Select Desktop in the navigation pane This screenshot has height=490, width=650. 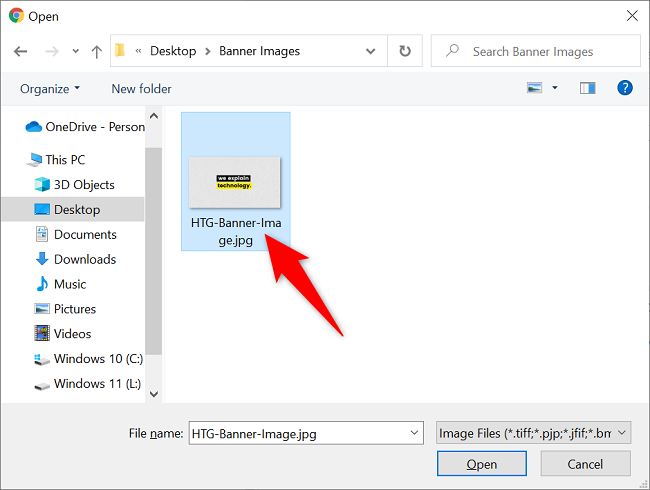73,209
